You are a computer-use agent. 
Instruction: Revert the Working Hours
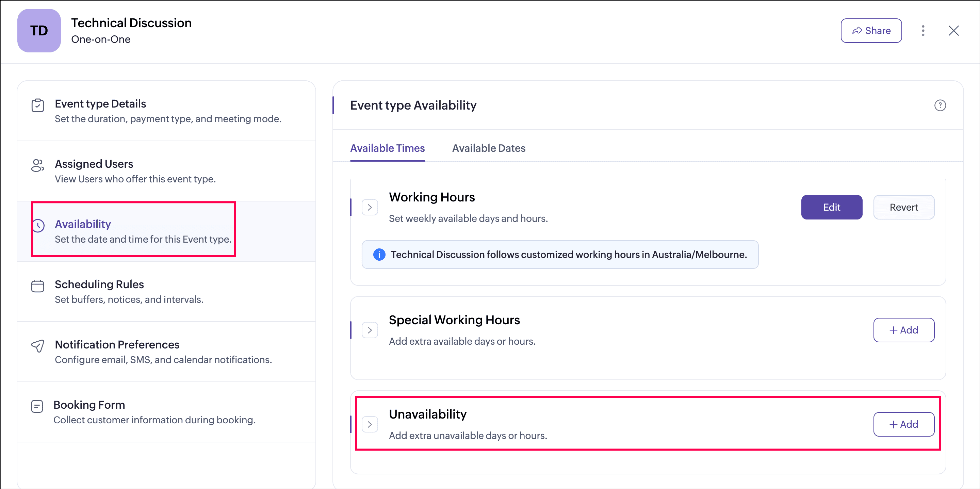903,207
